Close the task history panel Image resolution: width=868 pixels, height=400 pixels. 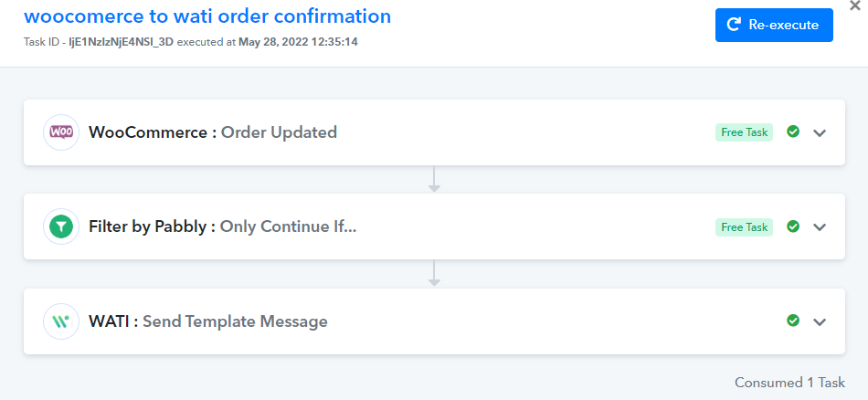tap(854, 5)
